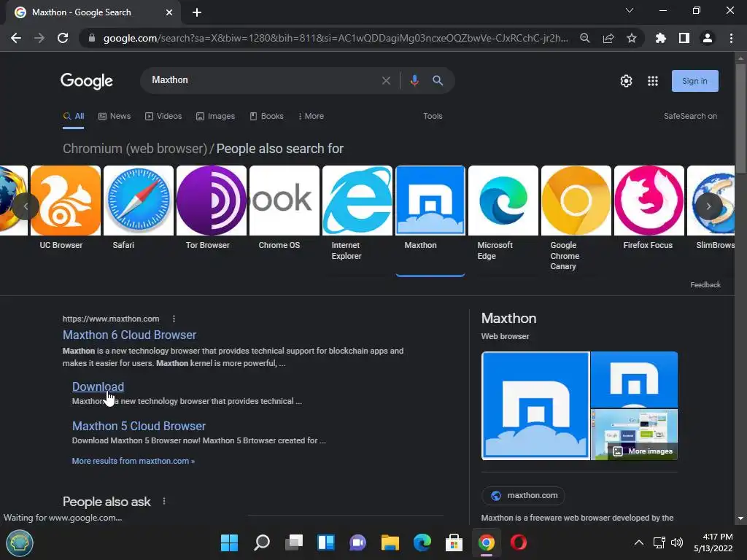This screenshot has height=560, width=747.
Task: Start voice search with the microphone
Action: [x=414, y=80]
